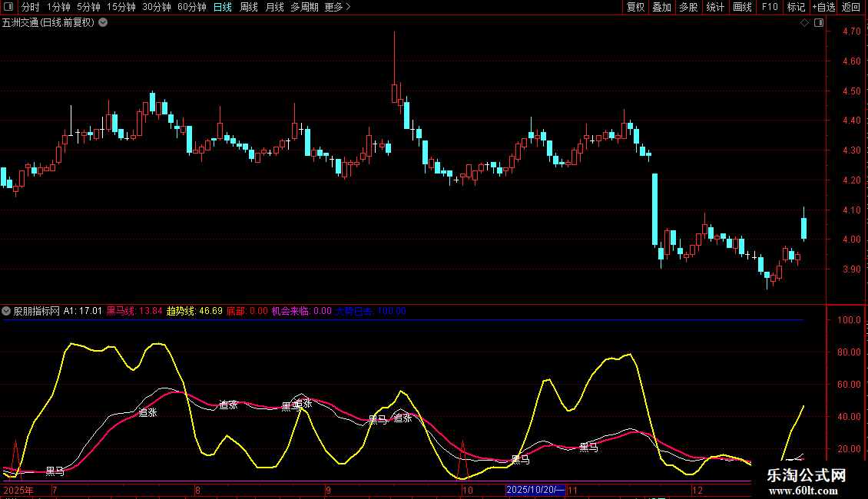Select the 30分钟 period tab
868x499 pixels.
[x=157, y=7]
